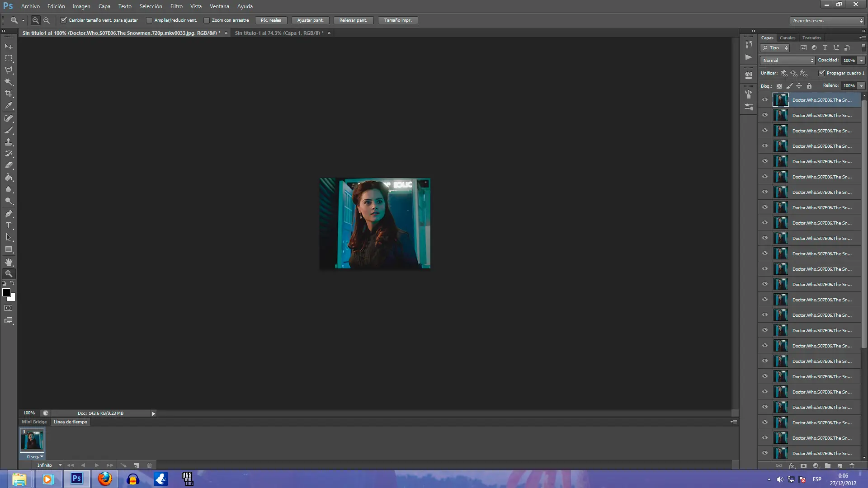Select the Eyedropper tool
The height and width of the screenshot is (488, 868).
(x=9, y=106)
